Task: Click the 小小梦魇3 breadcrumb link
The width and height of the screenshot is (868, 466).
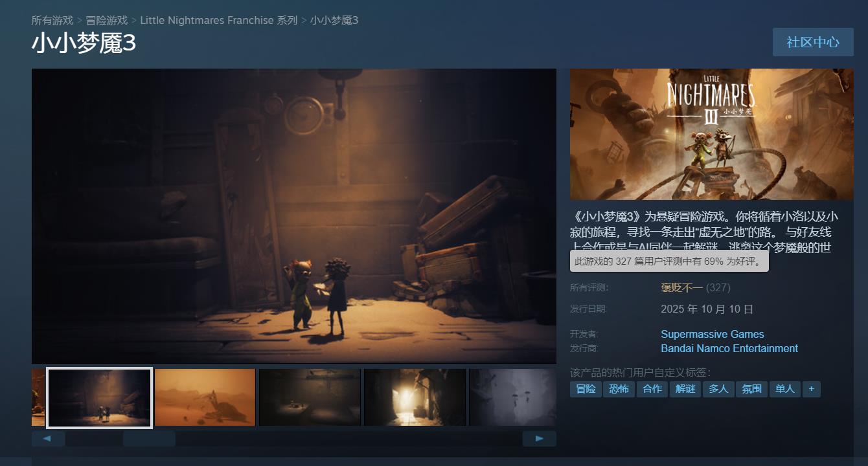Action: tap(334, 20)
